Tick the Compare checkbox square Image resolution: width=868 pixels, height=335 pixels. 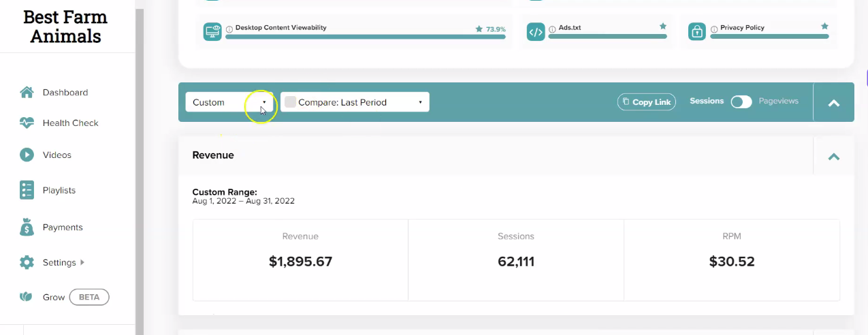pos(290,102)
